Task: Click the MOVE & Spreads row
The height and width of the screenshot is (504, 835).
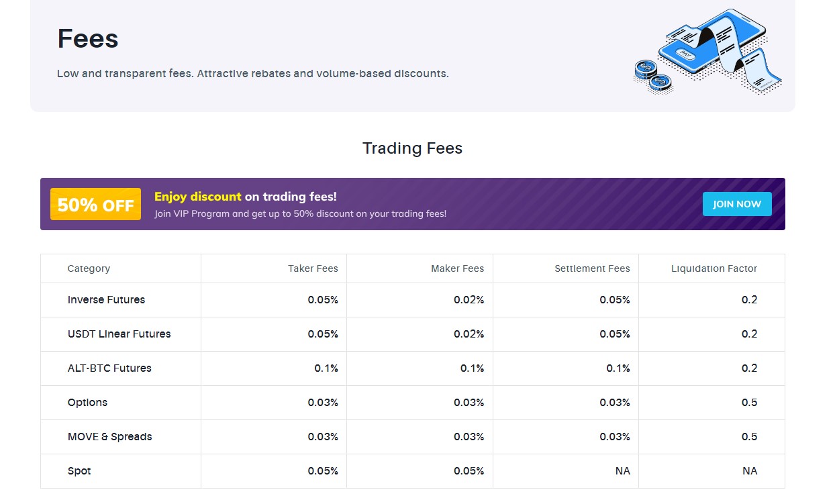Action: (109, 436)
